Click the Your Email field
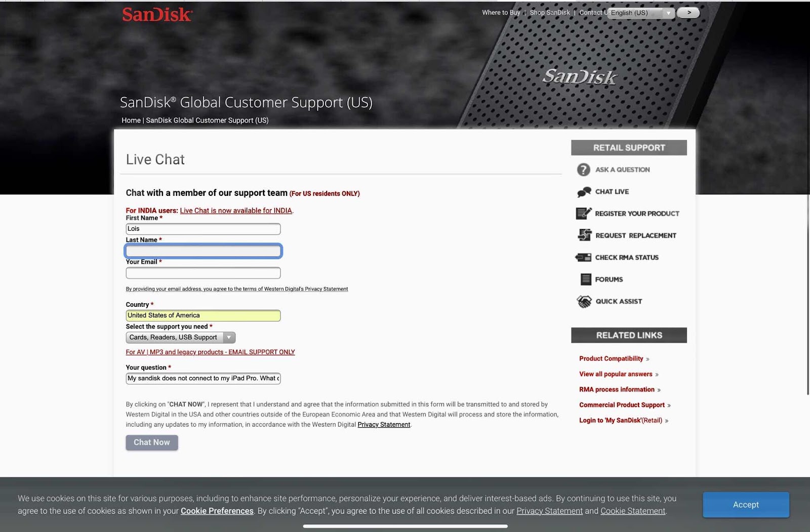This screenshot has width=810, height=532. pos(203,273)
